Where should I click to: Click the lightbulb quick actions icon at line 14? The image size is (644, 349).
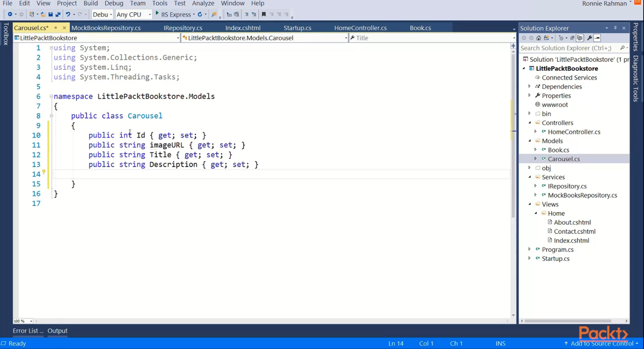[x=44, y=172]
